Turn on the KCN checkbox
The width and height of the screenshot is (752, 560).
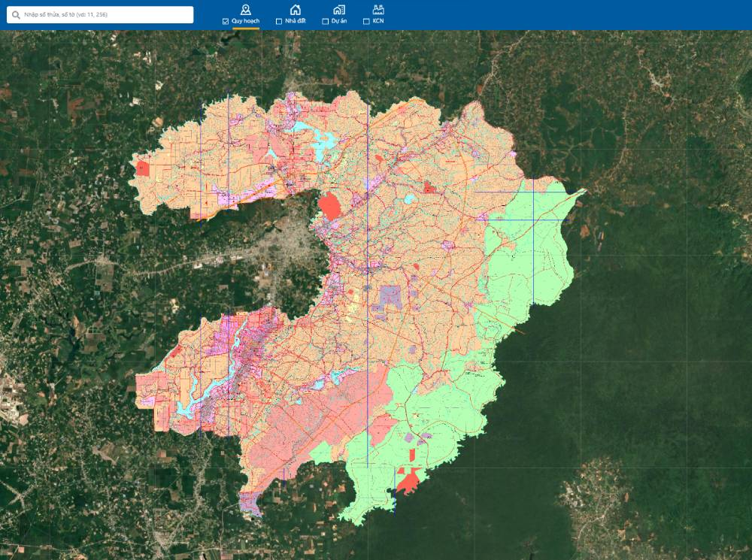click(x=366, y=22)
